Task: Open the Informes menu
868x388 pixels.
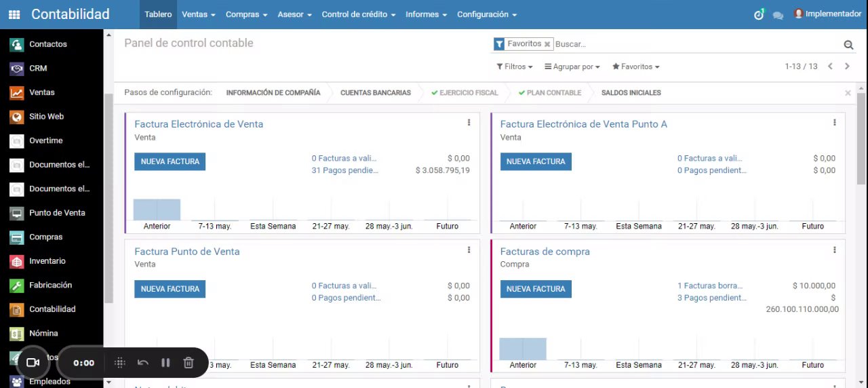Action: click(x=426, y=14)
